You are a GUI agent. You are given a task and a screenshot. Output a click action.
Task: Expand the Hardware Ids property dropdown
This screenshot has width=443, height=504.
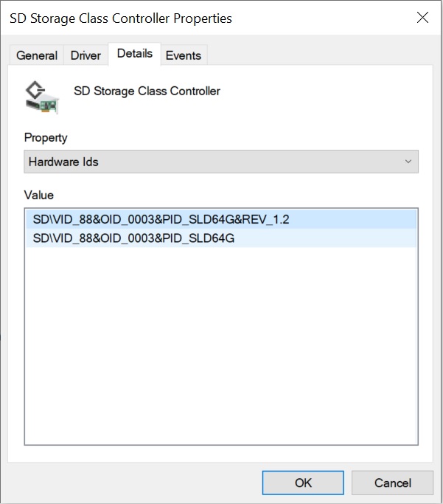[221, 162]
